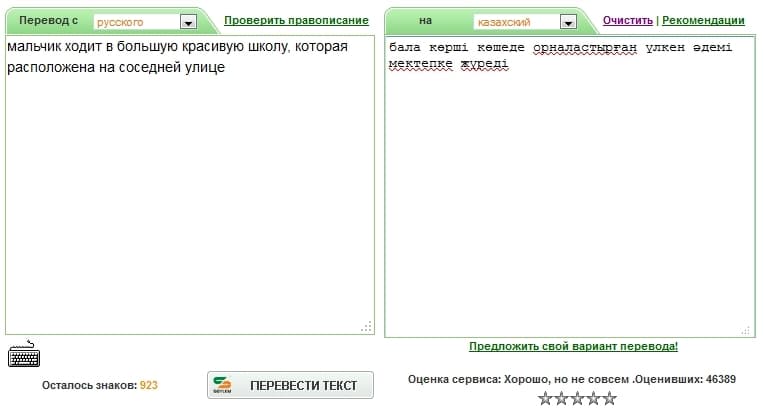Image resolution: width=764 pixels, height=413 pixels.
Task: Rate service with fourth star
Action: point(593,399)
